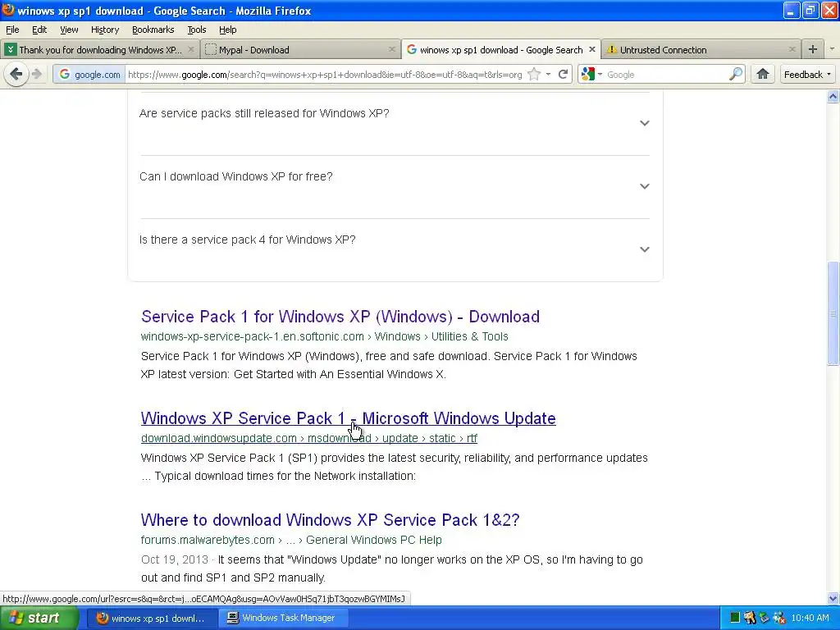Viewport: 840px width, 630px height.
Task: Open the Feedback dropdown button
Action: point(807,75)
